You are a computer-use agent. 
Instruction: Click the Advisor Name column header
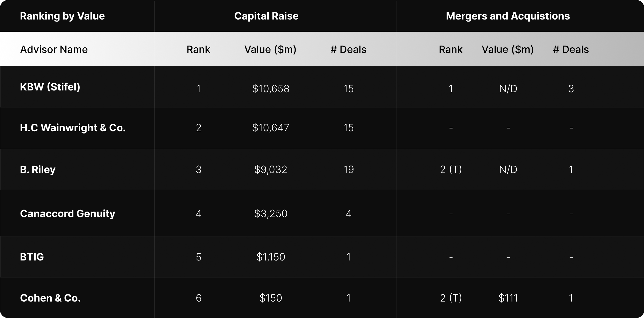(x=54, y=49)
